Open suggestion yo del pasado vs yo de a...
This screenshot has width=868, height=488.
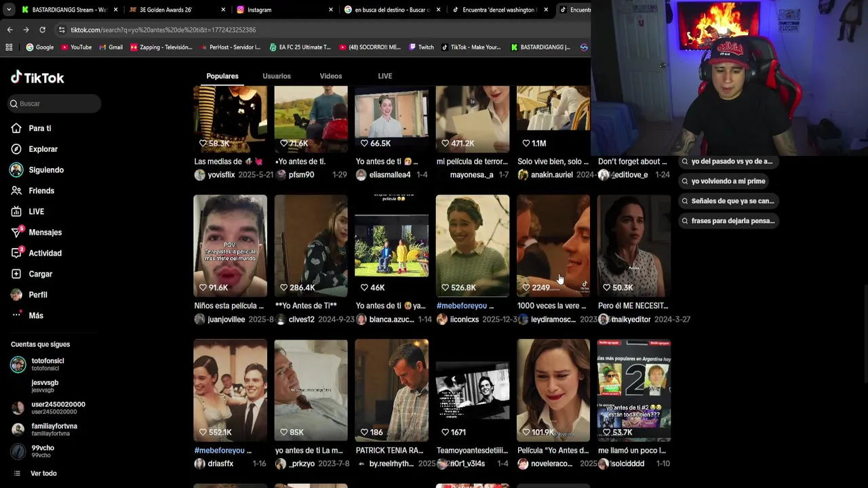(728, 161)
